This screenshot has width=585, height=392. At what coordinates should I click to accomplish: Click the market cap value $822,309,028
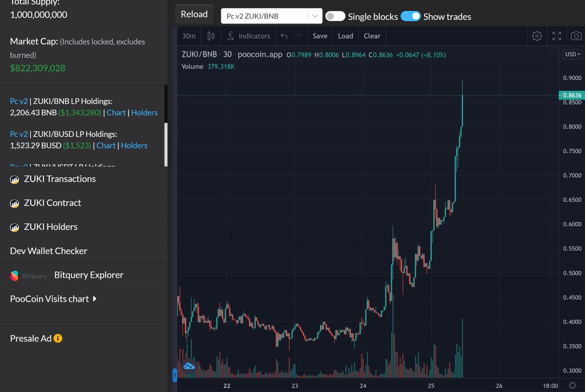pyautogui.click(x=38, y=68)
